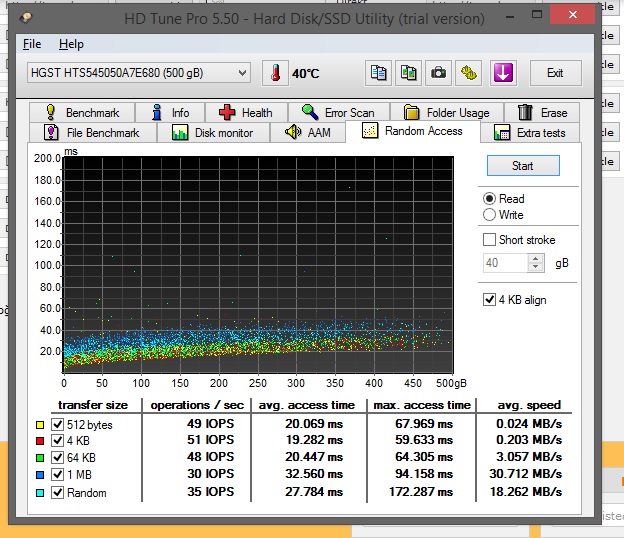Uncheck the 4 KB transfer size
The image size is (624, 538).
(58, 441)
